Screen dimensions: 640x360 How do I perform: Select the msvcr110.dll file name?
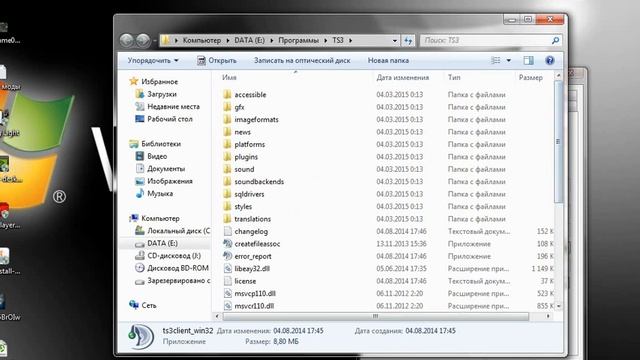click(254, 306)
